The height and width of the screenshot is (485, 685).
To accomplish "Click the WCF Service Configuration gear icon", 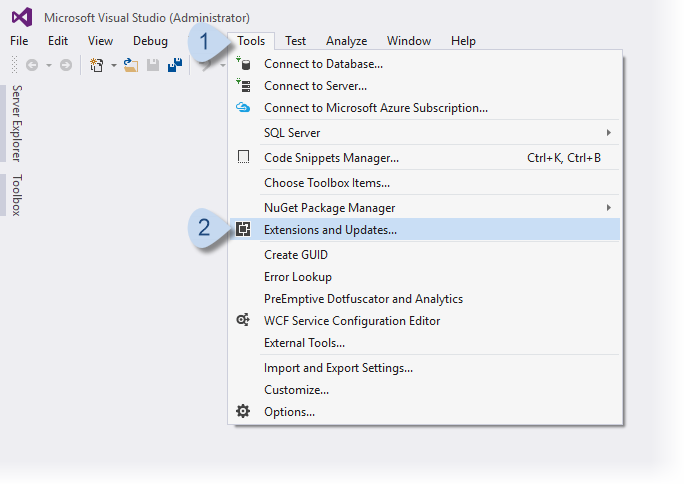I will 243,321.
